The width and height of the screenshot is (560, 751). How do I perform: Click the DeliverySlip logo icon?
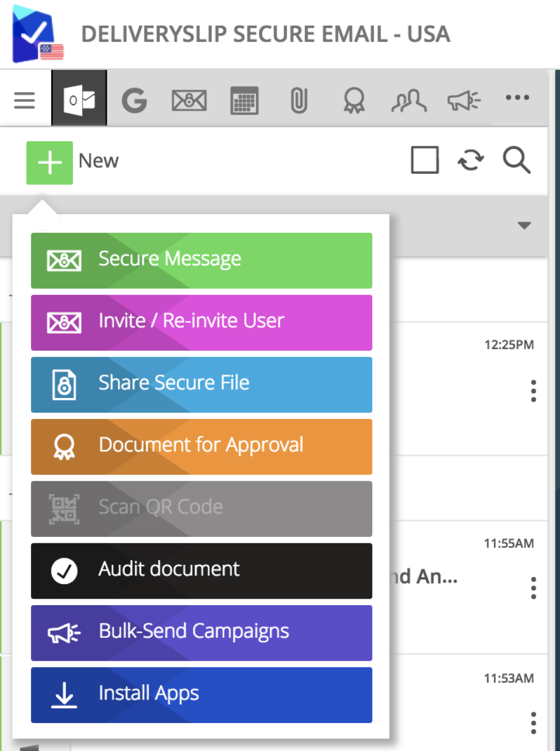[37, 34]
